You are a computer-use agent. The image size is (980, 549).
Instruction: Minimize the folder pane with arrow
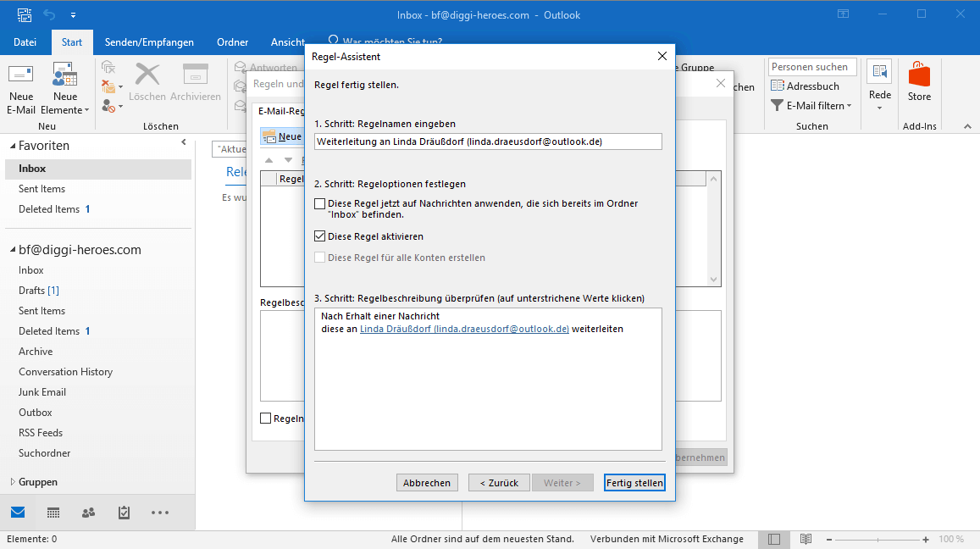[x=184, y=142]
